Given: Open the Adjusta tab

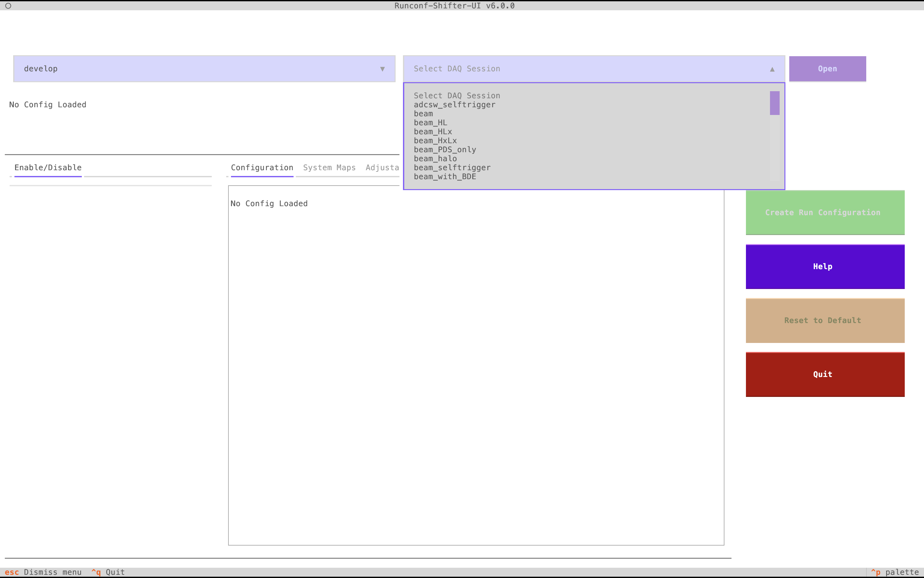Looking at the screenshot, I should 382,167.
